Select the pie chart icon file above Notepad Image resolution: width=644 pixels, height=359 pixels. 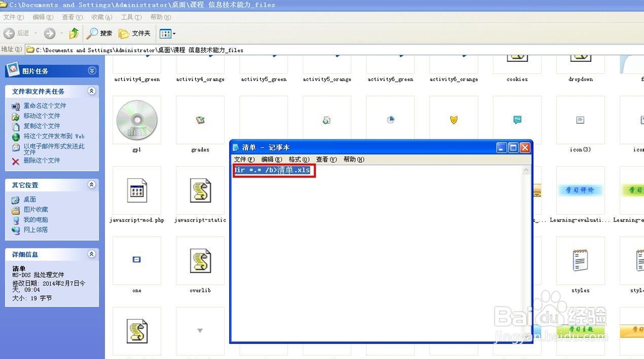click(391, 120)
